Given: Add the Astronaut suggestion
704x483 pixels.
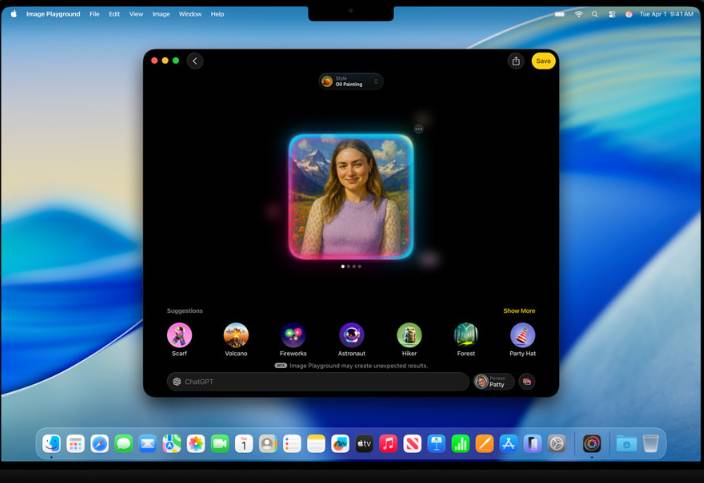Looking at the screenshot, I should tap(352, 340).
